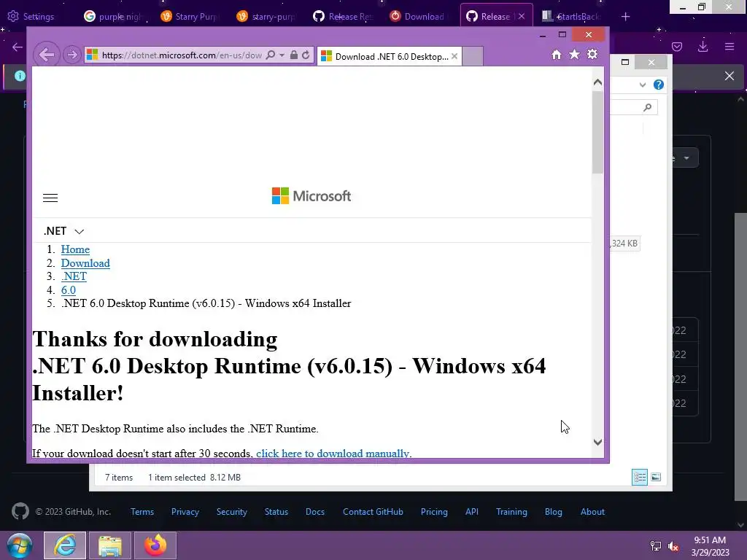Click the Microsoft logo
The height and width of the screenshot is (560, 747).
[311, 195]
